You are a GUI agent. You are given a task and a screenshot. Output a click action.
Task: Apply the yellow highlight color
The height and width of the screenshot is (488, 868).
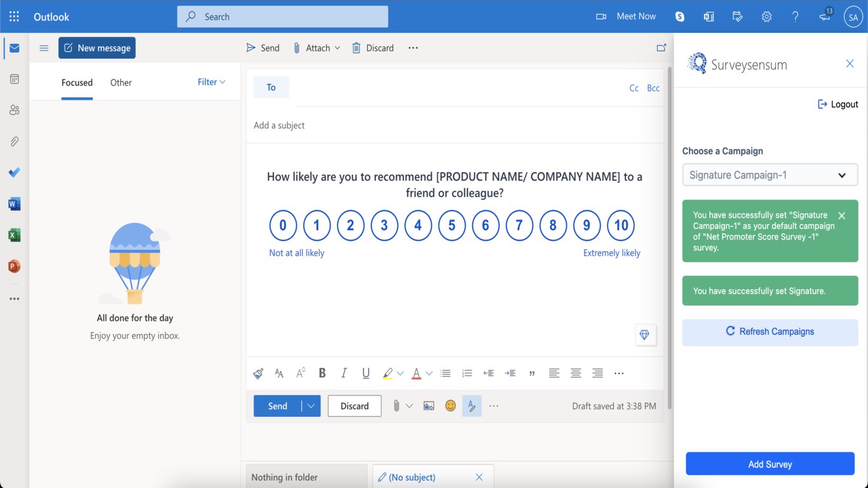click(x=388, y=374)
